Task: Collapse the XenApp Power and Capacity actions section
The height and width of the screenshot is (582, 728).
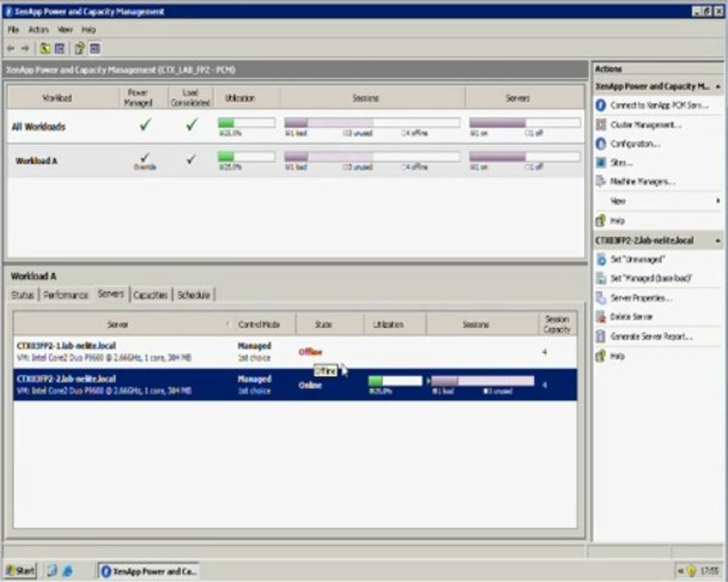Action: click(x=717, y=86)
